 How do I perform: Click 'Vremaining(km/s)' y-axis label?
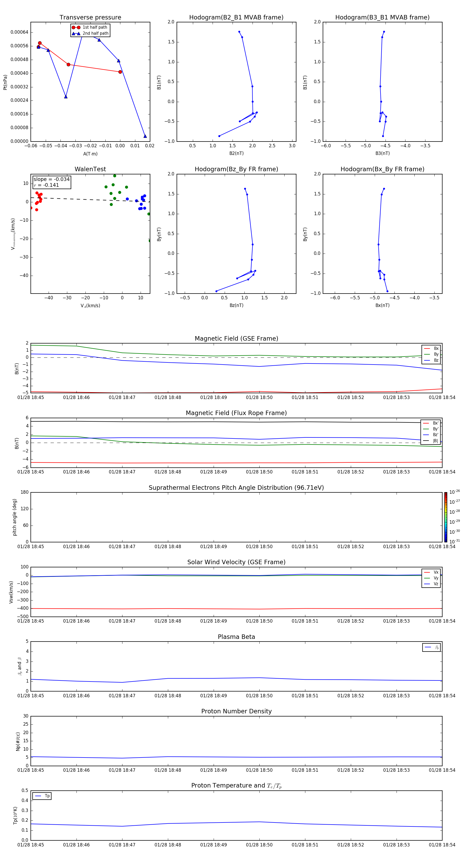click(x=13, y=234)
